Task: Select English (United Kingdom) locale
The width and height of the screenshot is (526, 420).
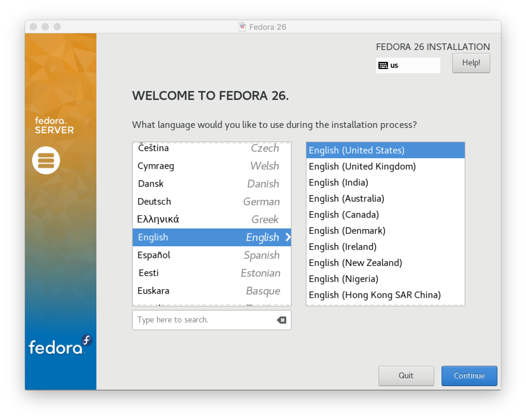Action: (x=385, y=166)
